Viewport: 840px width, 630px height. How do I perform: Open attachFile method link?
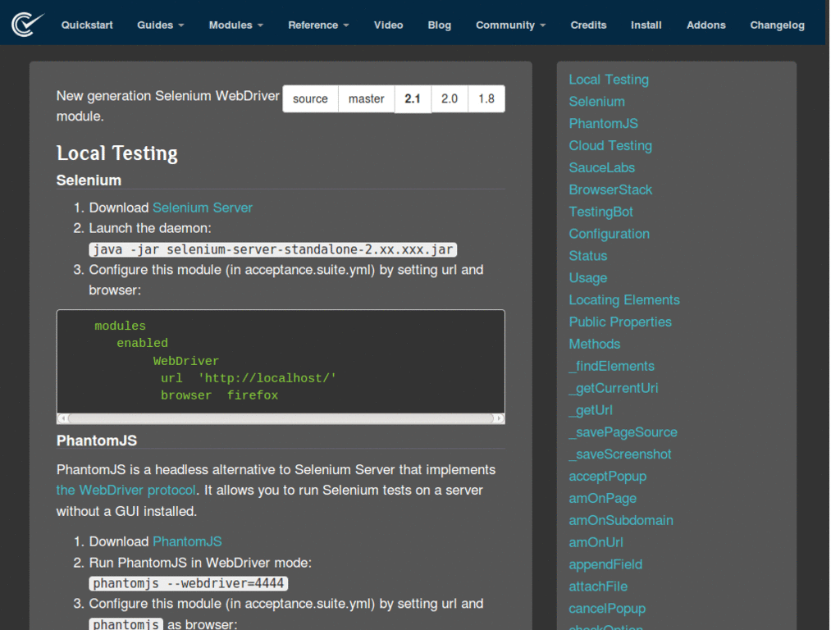[x=598, y=587]
